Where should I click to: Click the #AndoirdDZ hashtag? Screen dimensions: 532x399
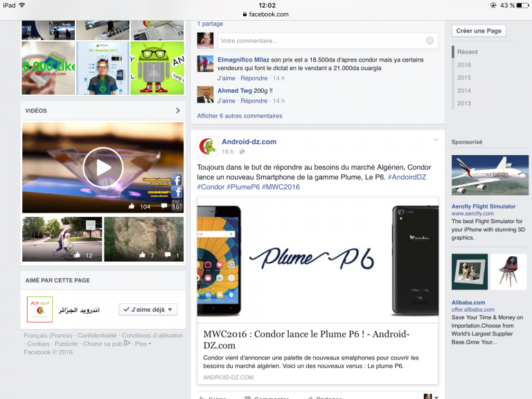[407, 177]
